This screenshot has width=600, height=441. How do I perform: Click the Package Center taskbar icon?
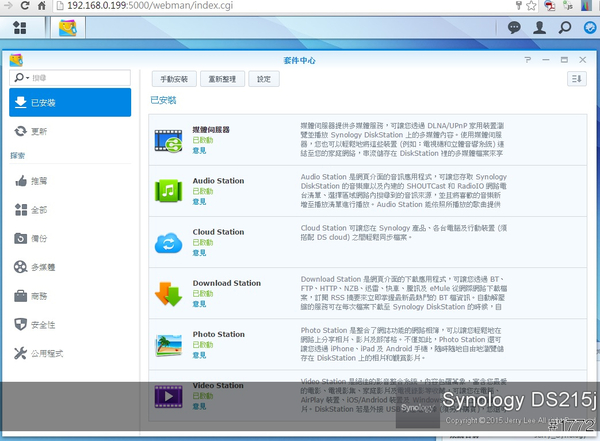[x=68, y=28]
